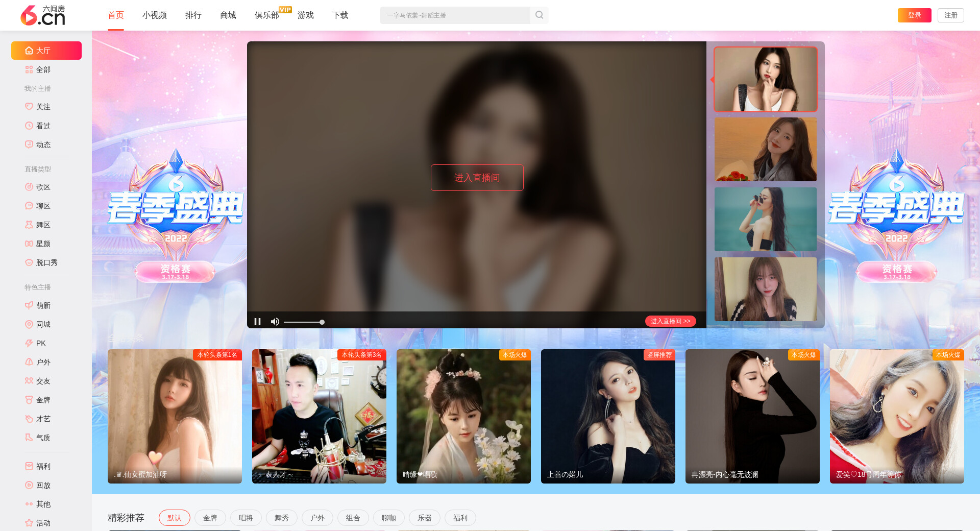The width and height of the screenshot is (980, 531).
Task: Click the 星颜 icon in sidebar
Action: click(29, 244)
